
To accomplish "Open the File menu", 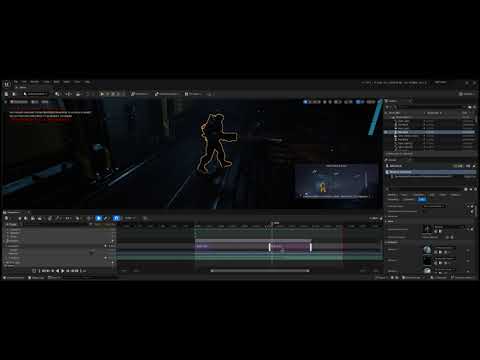I will 16,82.
